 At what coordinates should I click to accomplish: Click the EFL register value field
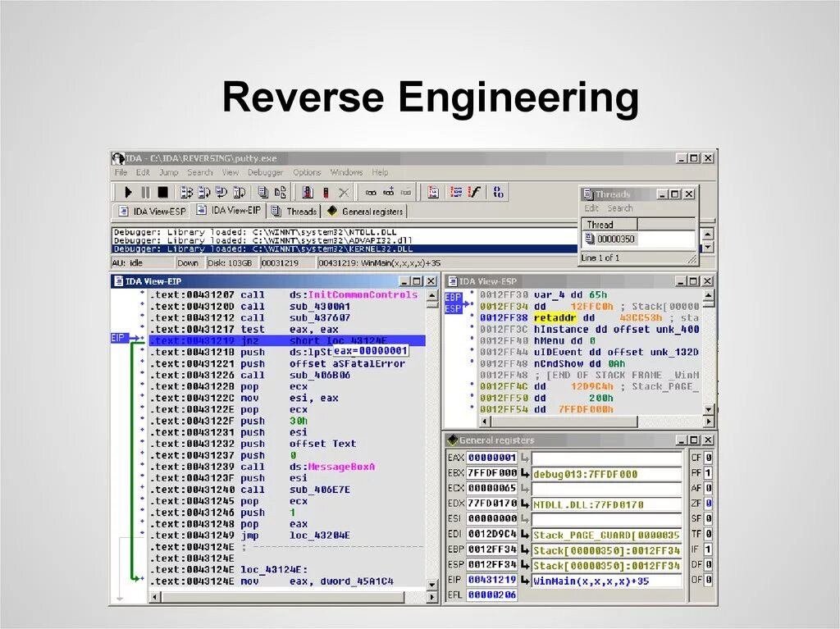492,595
